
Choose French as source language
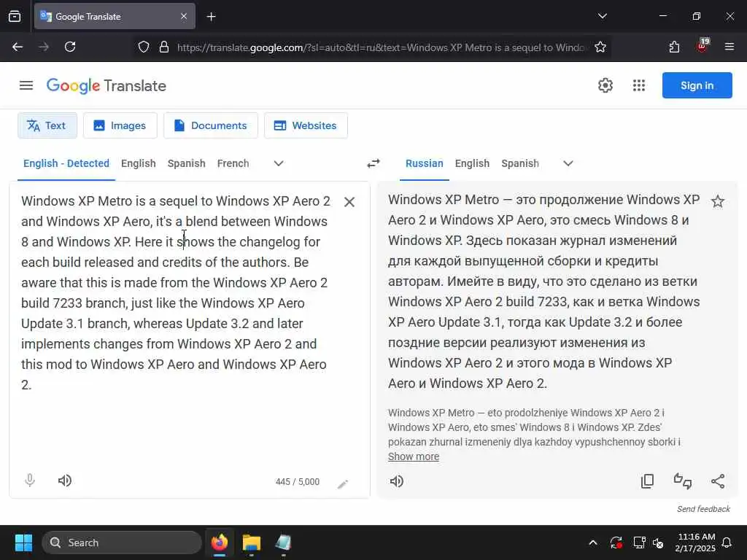point(233,163)
